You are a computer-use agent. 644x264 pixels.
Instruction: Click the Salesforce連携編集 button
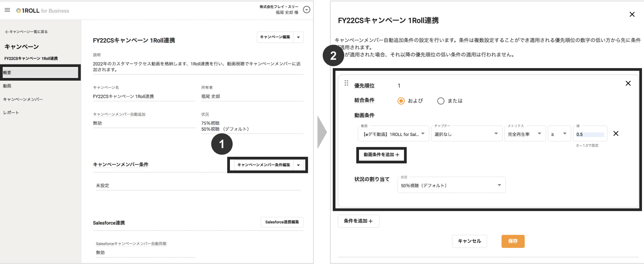[282, 222]
